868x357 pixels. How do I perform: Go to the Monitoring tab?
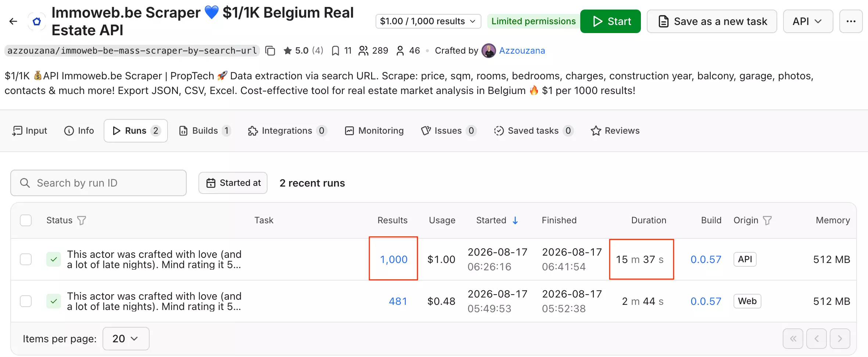coord(374,131)
